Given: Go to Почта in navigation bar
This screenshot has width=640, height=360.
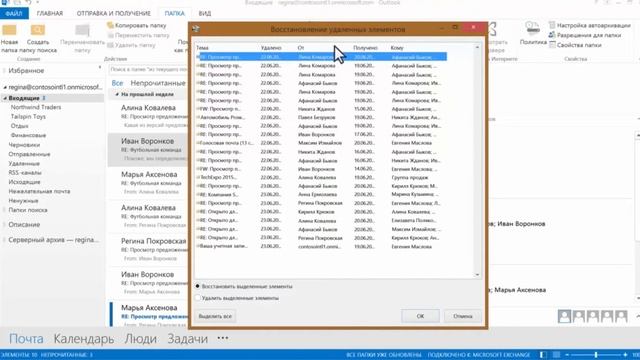Looking at the screenshot, I should pyautogui.click(x=26, y=339).
